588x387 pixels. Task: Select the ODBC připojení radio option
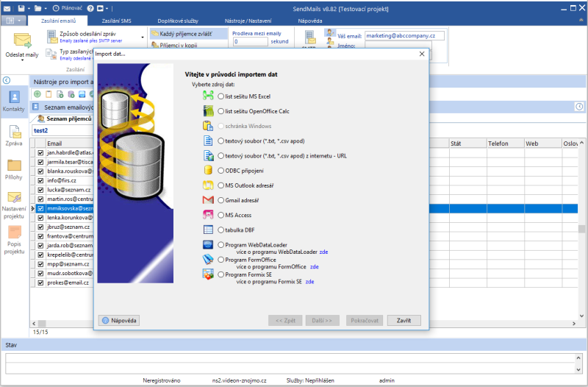pos(220,170)
